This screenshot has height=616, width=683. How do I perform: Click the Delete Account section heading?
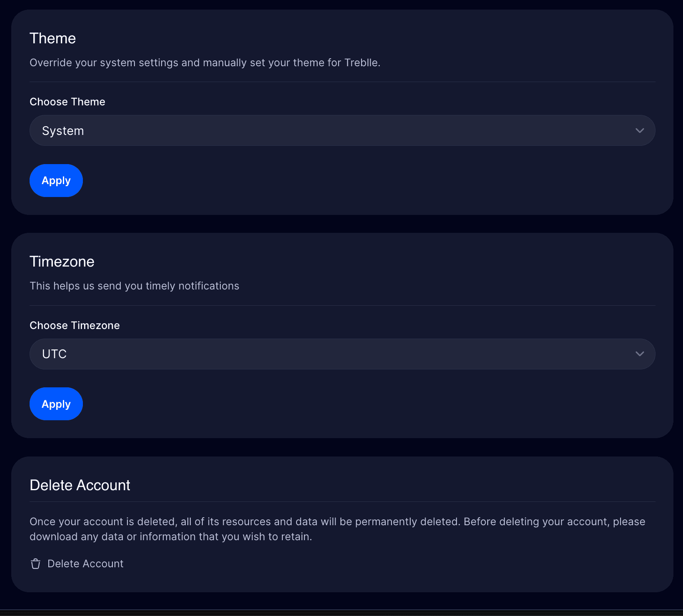coord(80,485)
